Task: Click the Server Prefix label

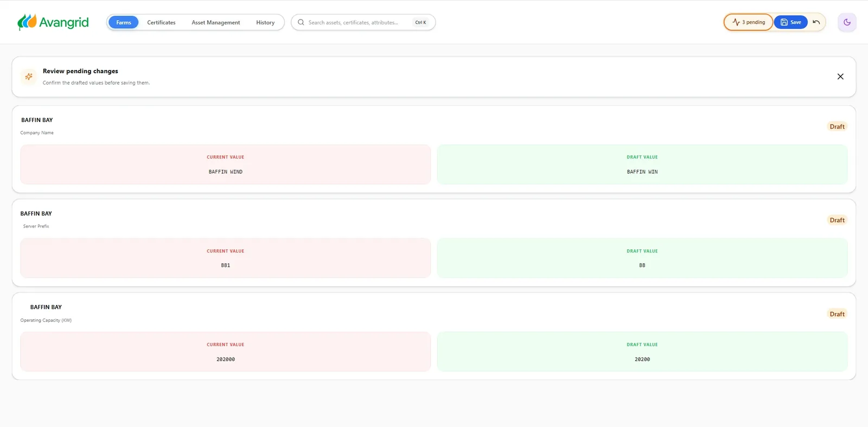Action: pos(36,227)
